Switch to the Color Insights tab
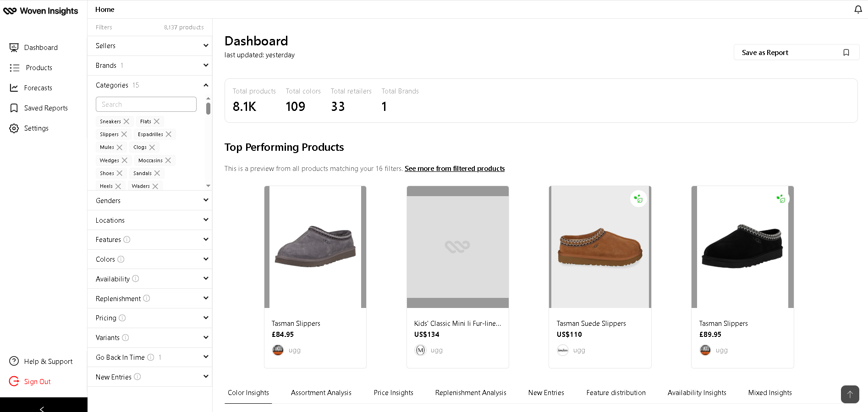This screenshot has width=868, height=412. [x=248, y=393]
